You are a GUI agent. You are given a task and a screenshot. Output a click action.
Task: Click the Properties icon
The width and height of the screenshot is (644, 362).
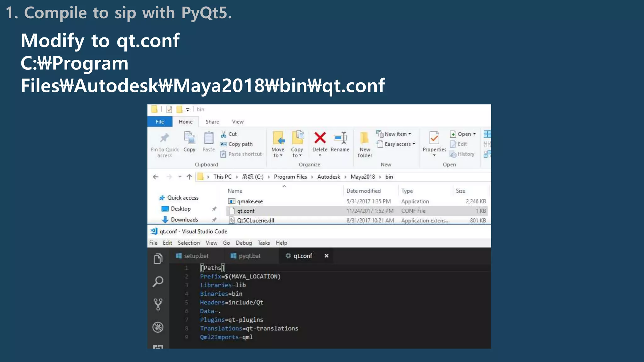pyautogui.click(x=434, y=138)
